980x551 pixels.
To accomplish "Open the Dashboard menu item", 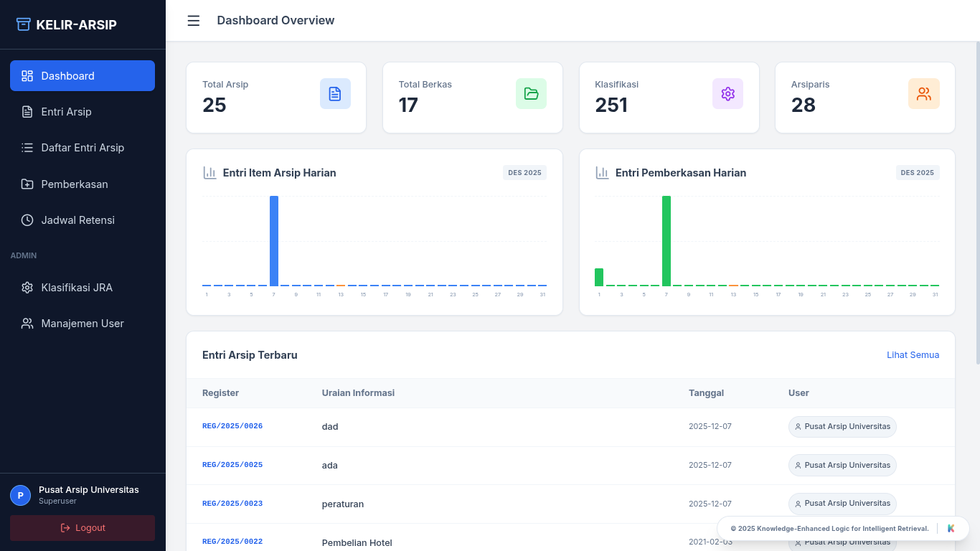I will [83, 76].
